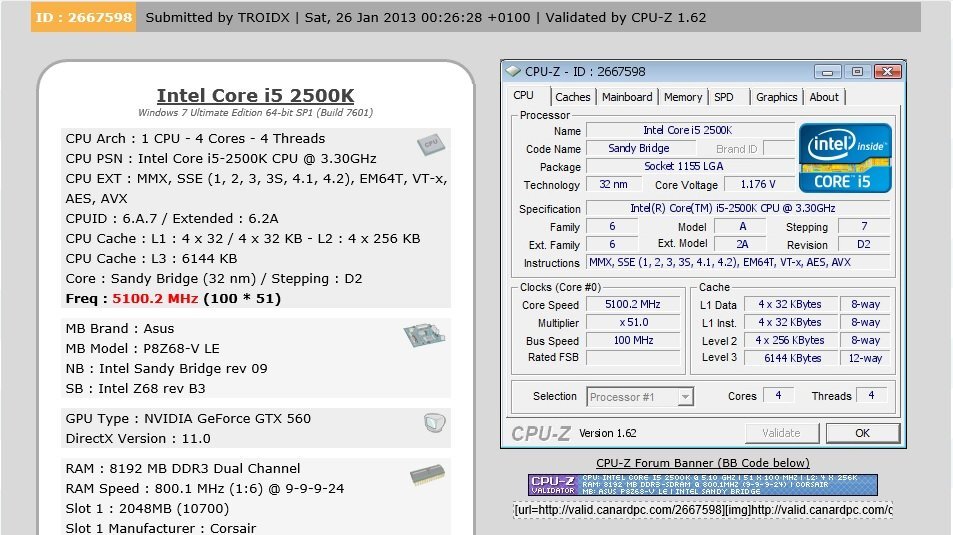Click the Name field Intel Core i5 2500K

click(690, 130)
